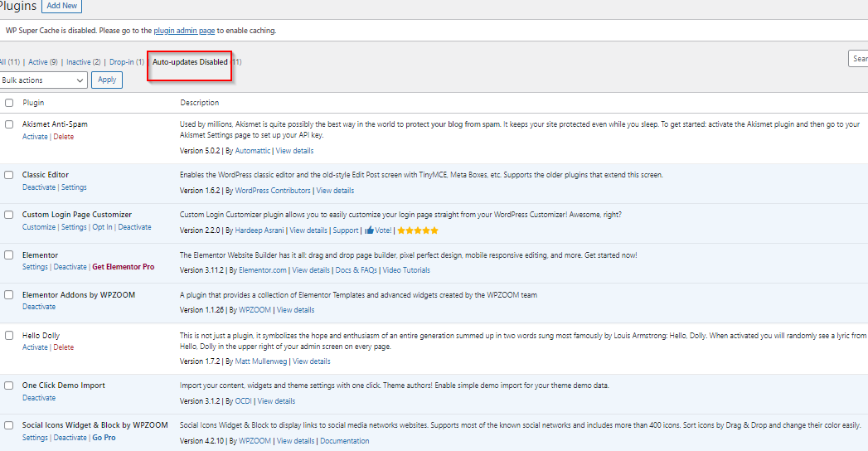Image resolution: width=868 pixels, height=451 pixels.
Task: Activate the Akismet Anti-Spam plugin
Action: click(35, 137)
